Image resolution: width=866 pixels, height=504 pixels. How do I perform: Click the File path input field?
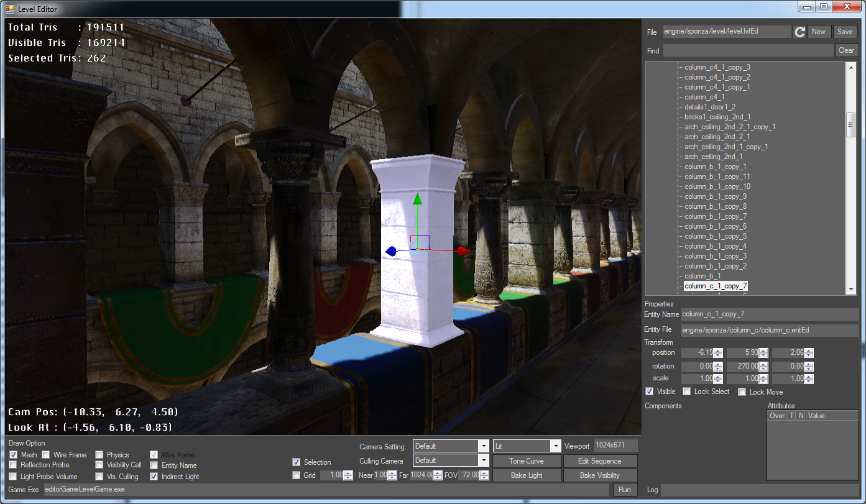coord(727,32)
